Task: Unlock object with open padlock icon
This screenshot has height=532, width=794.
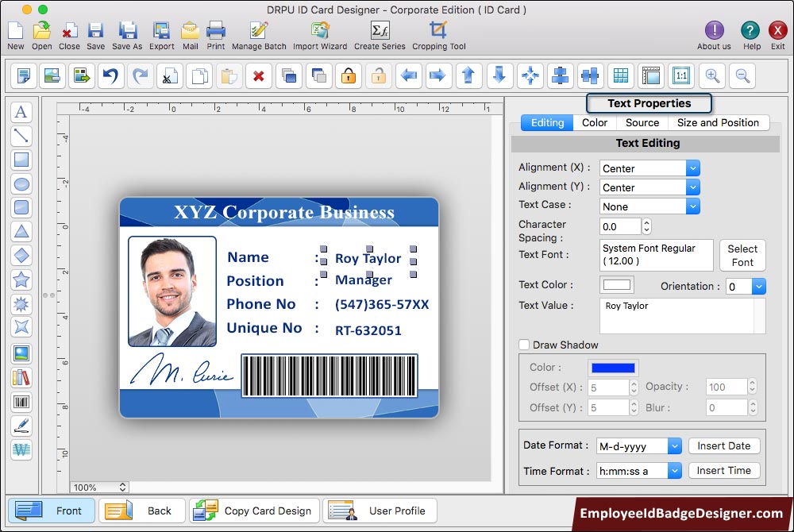Action: [378, 76]
